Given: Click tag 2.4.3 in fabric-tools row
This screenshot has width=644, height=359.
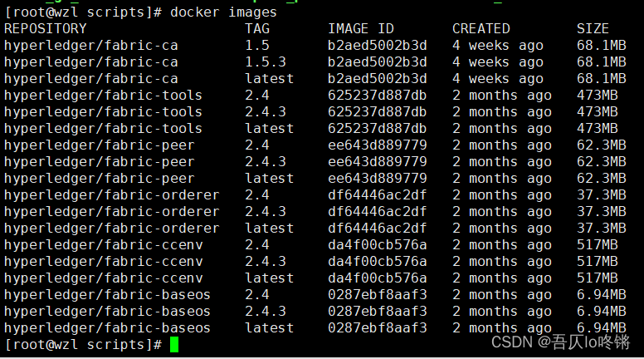Looking at the screenshot, I should point(266,112).
